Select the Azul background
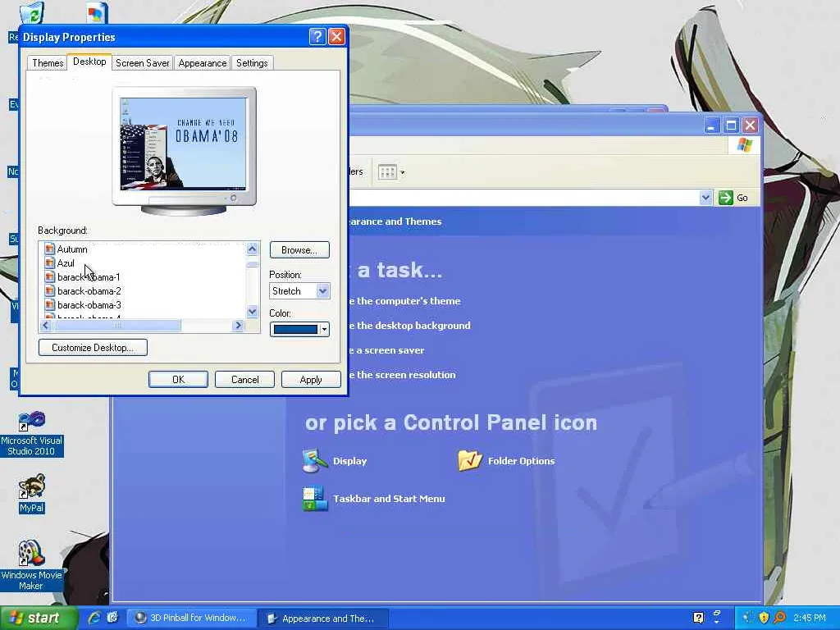This screenshot has height=630, width=840. 66,263
